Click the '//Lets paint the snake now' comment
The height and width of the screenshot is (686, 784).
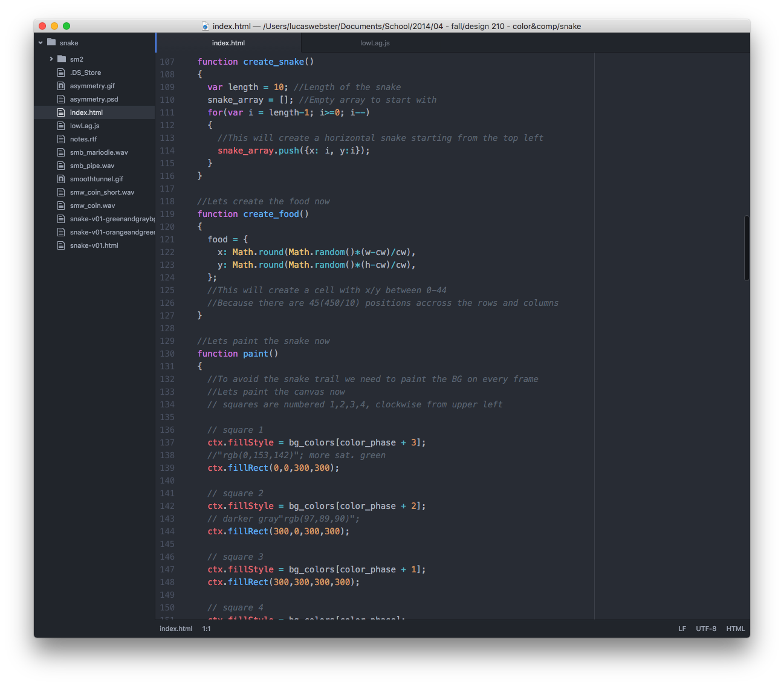pos(264,341)
